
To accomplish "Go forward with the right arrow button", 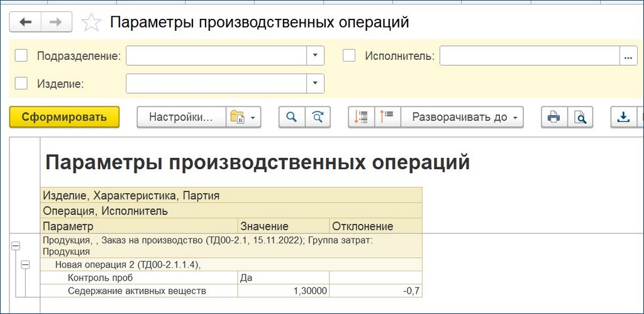I will coord(56,22).
